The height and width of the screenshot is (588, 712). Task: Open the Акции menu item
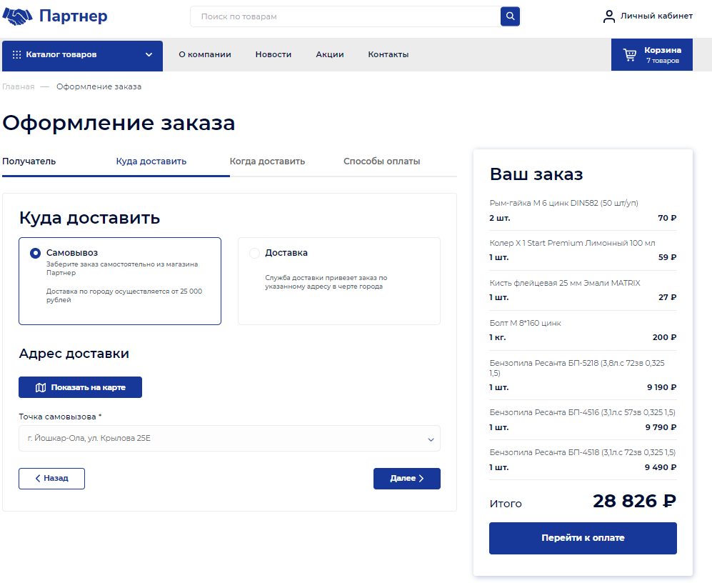point(330,55)
